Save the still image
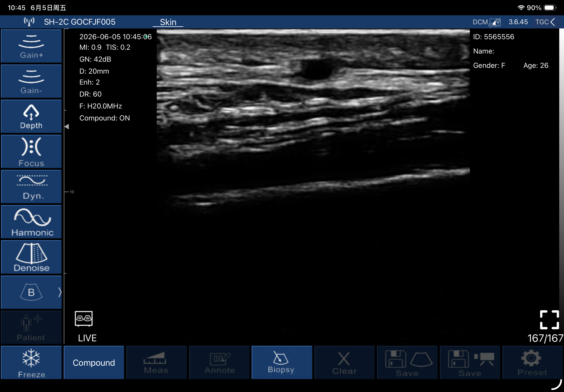Image resolution: width=564 pixels, height=392 pixels. [407, 363]
